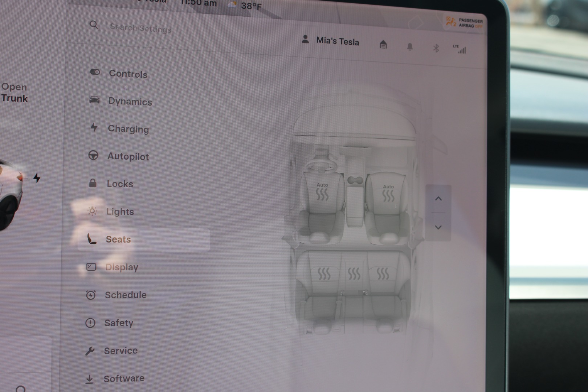The image size is (588, 392).
Task: Tap the LTE signal strength icon
Action: point(461,49)
